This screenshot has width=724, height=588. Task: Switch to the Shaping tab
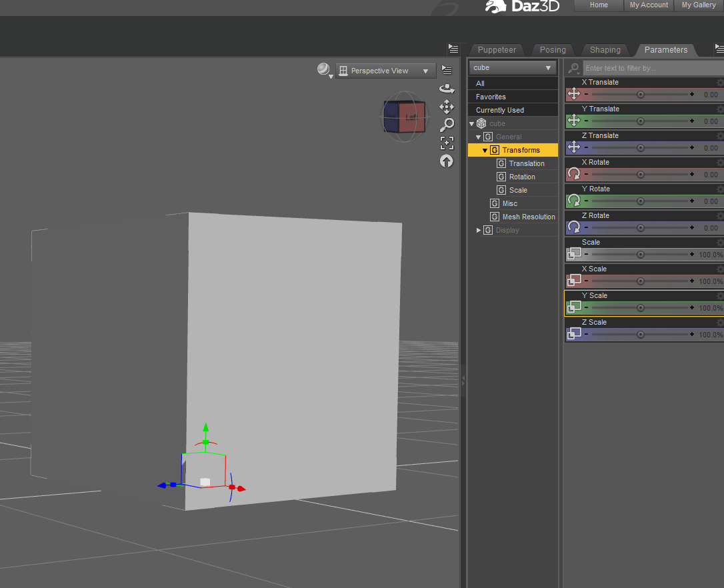[x=605, y=50]
